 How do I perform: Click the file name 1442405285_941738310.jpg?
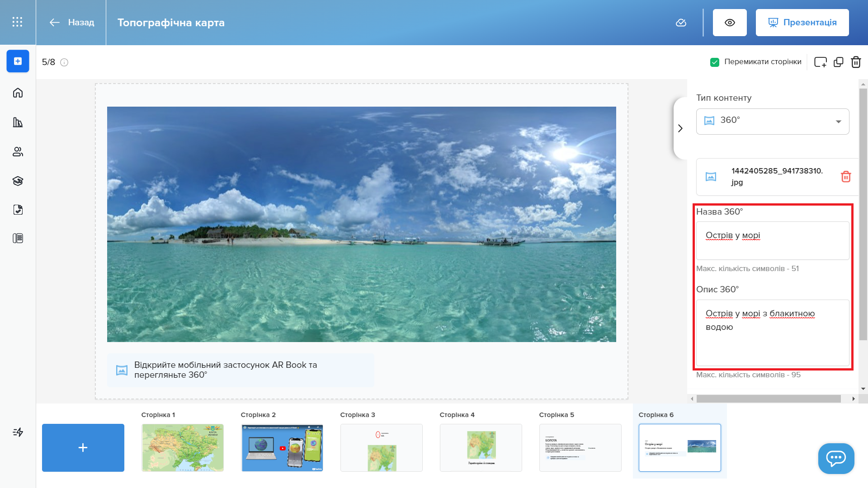[777, 177]
